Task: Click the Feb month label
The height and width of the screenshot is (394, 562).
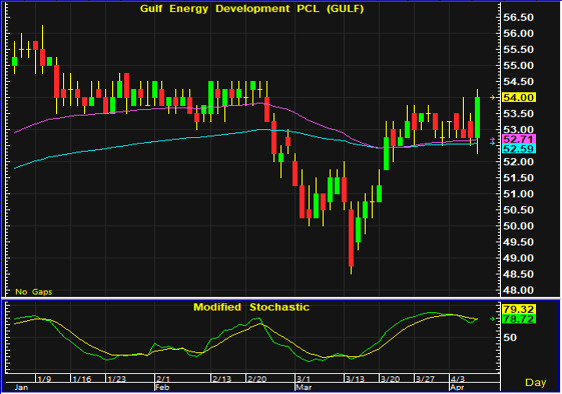Action: point(162,388)
